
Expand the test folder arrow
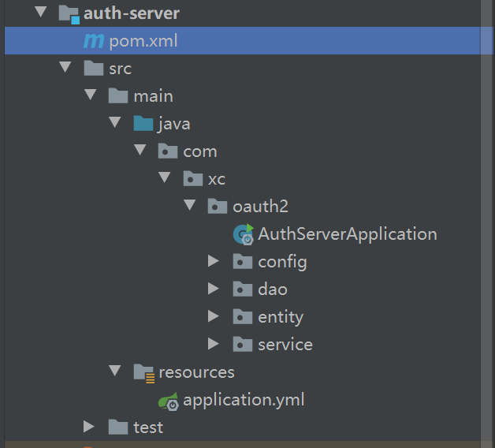[x=89, y=427]
